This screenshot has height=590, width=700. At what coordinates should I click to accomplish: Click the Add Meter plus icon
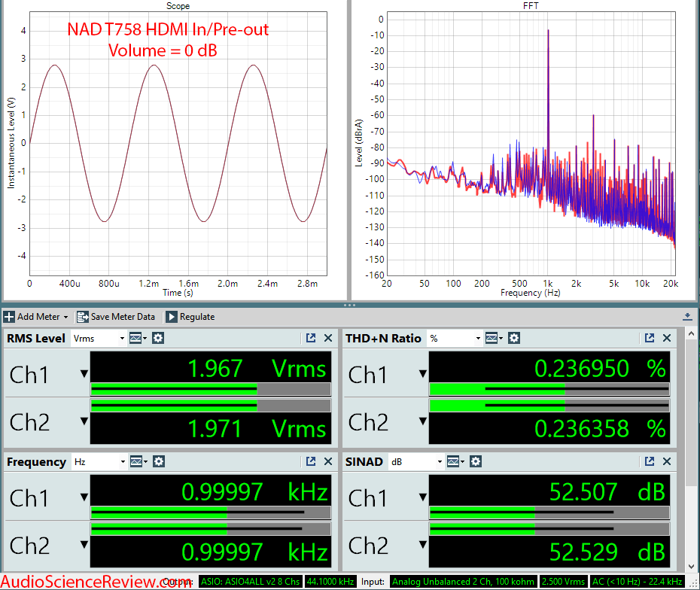pos(9,317)
